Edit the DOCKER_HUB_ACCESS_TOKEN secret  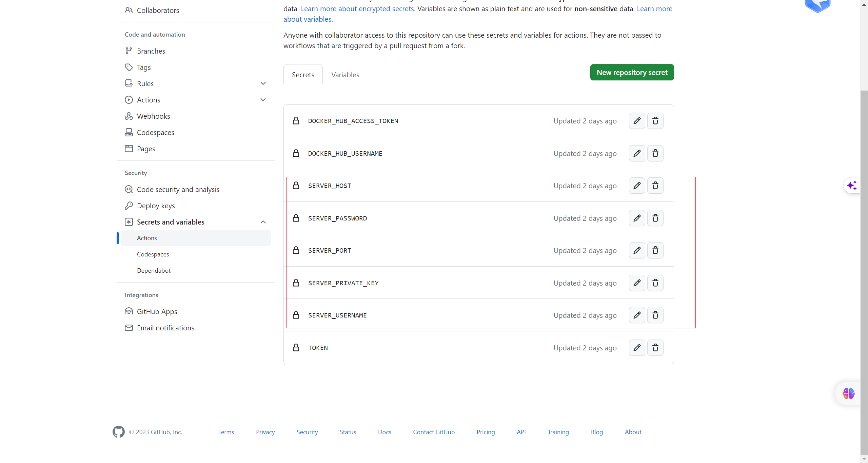637,121
